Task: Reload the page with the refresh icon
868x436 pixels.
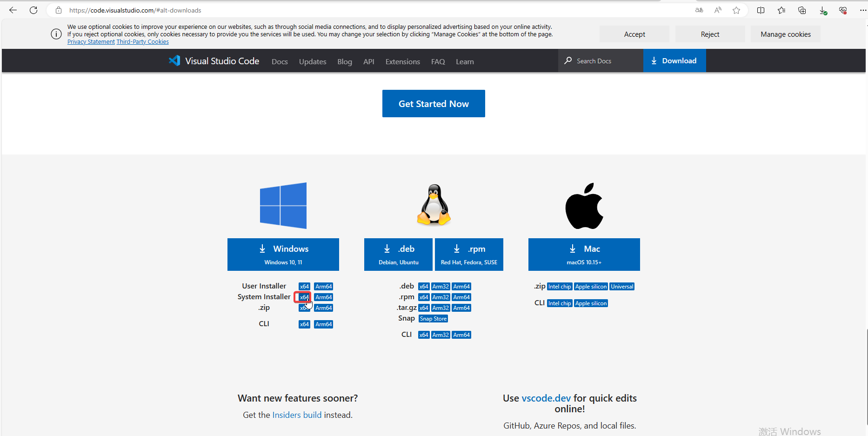Action: (x=33, y=10)
